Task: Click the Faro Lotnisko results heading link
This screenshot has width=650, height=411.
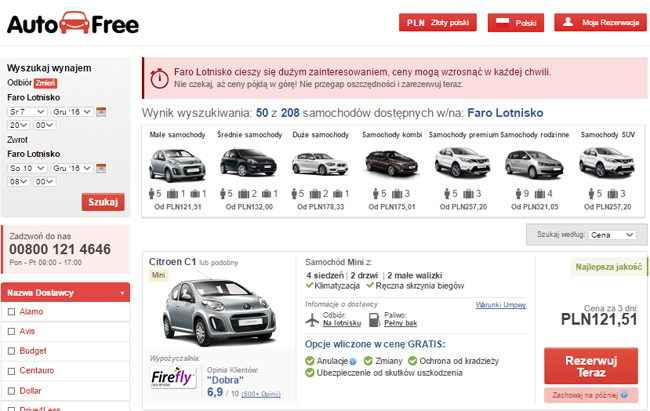Action: click(505, 113)
